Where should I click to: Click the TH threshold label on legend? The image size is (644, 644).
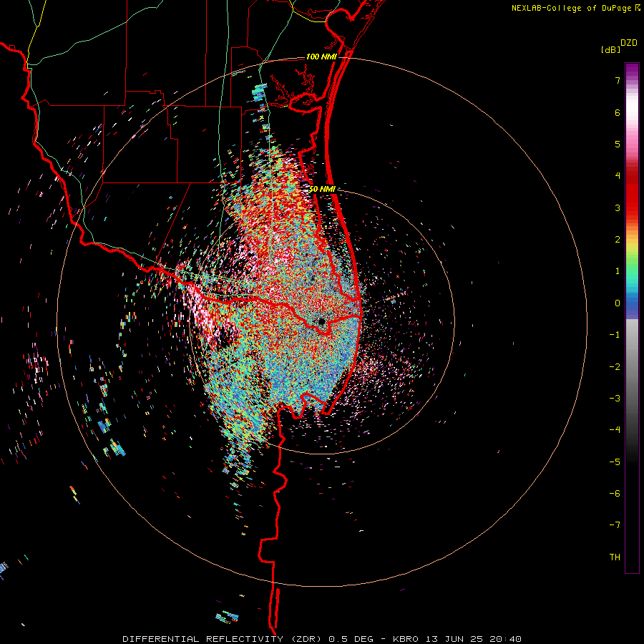[615, 557]
